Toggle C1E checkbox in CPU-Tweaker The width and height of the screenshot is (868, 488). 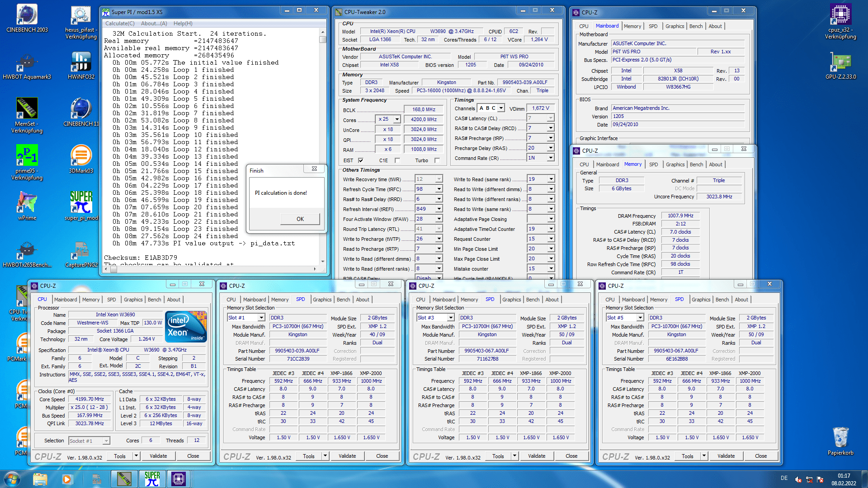pyautogui.click(x=397, y=160)
